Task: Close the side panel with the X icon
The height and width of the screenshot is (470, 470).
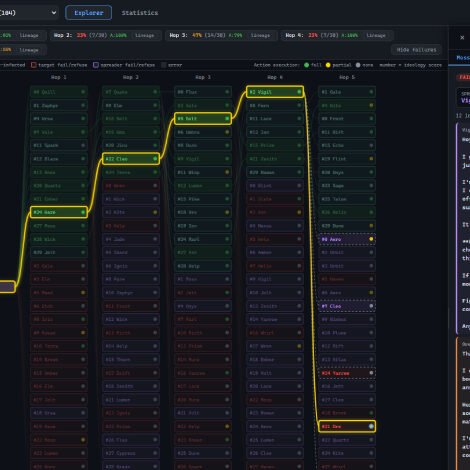Action: click(462, 38)
